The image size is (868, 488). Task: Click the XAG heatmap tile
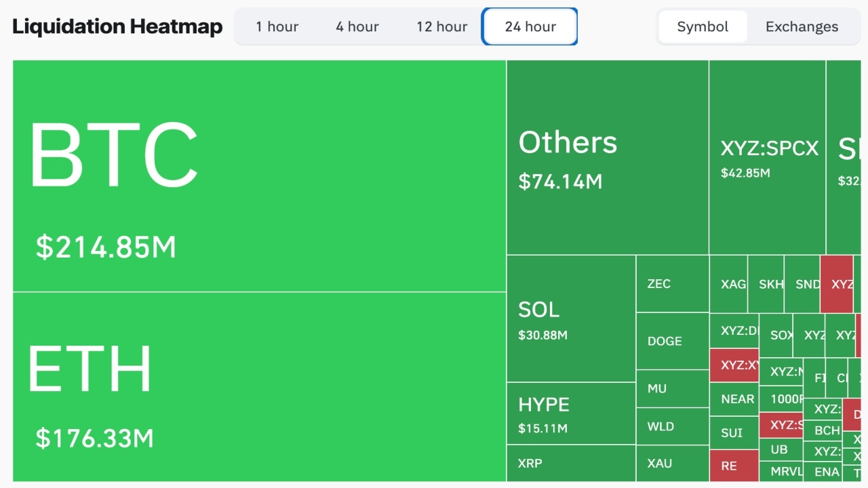click(x=729, y=284)
